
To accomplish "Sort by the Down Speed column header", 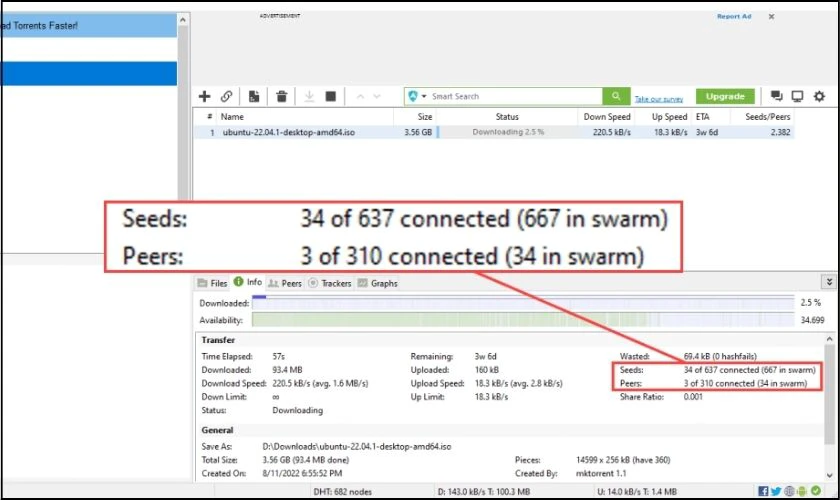I will [x=606, y=116].
